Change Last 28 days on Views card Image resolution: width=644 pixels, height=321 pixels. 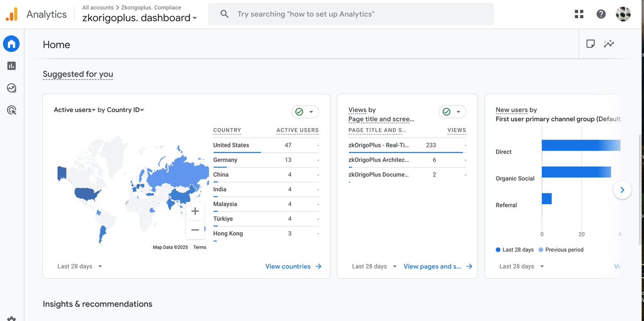(375, 266)
